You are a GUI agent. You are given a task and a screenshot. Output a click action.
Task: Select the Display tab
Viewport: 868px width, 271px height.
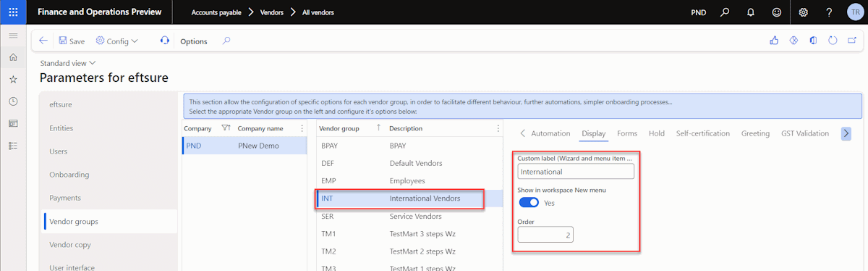coord(593,133)
